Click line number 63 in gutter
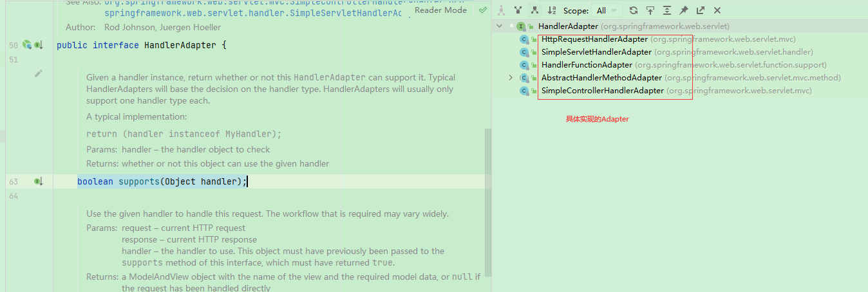 pos(13,182)
